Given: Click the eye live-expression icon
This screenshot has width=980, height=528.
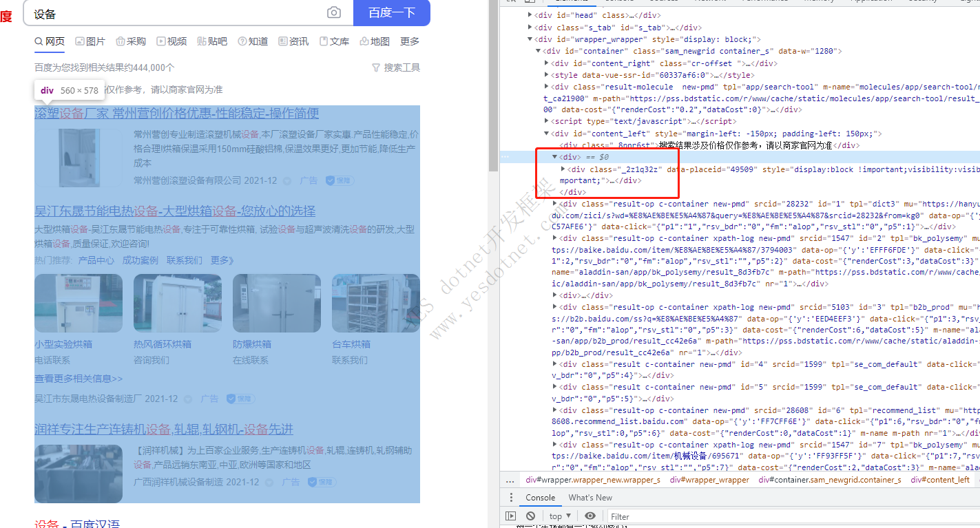Looking at the screenshot, I should coord(590,516).
